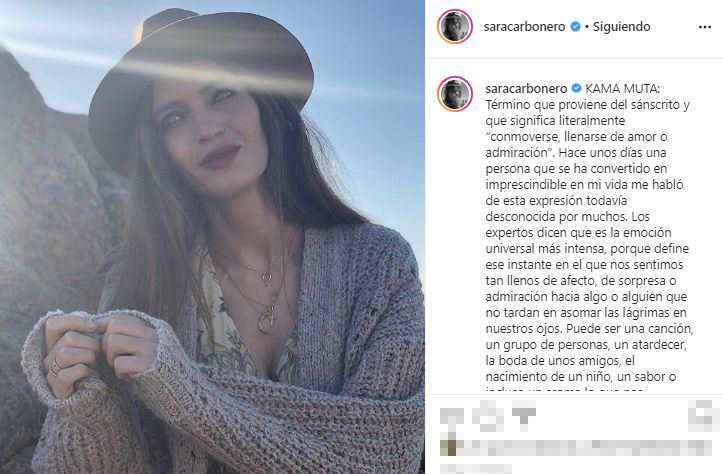Open the three-dots more options menu
Image resolution: width=723 pixels, height=474 pixels.
coord(705,27)
